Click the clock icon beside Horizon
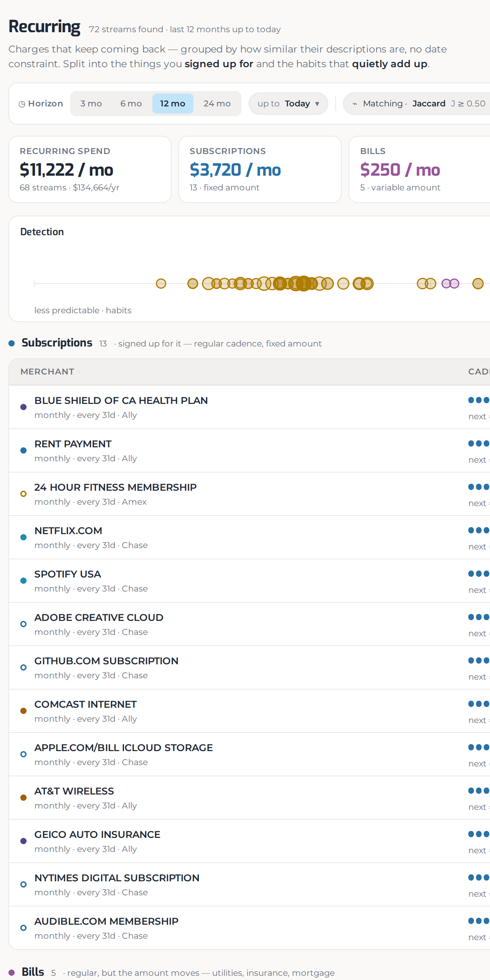This screenshot has height=980, width=490. point(22,104)
